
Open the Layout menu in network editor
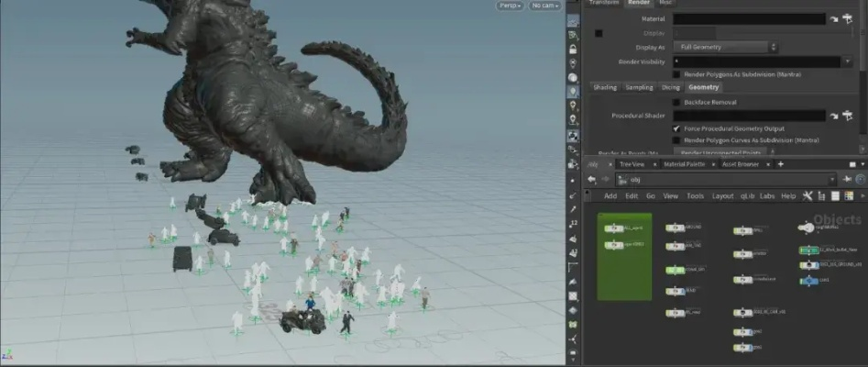tap(722, 195)
